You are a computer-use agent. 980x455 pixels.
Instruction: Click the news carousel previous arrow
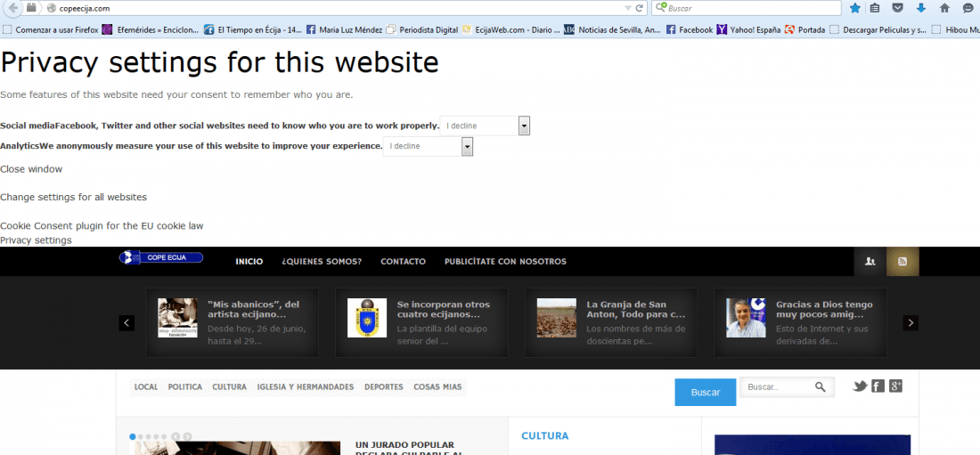[127, 323]
